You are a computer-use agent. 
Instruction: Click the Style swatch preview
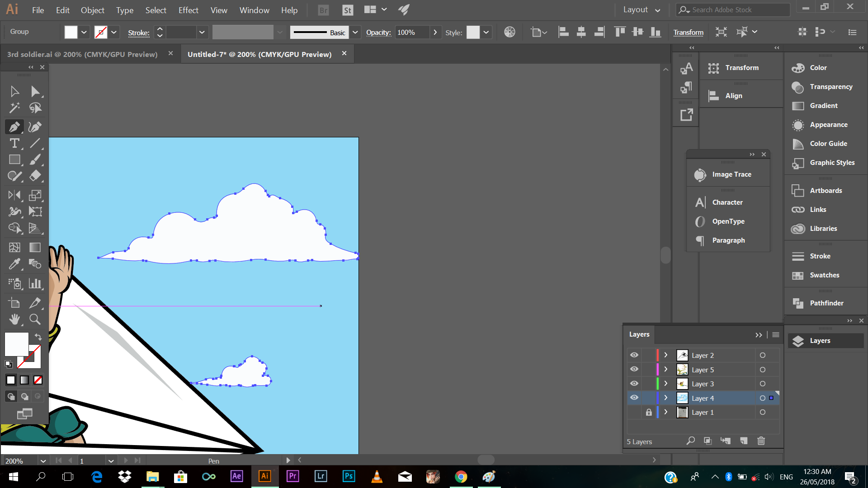coord(473,32)
